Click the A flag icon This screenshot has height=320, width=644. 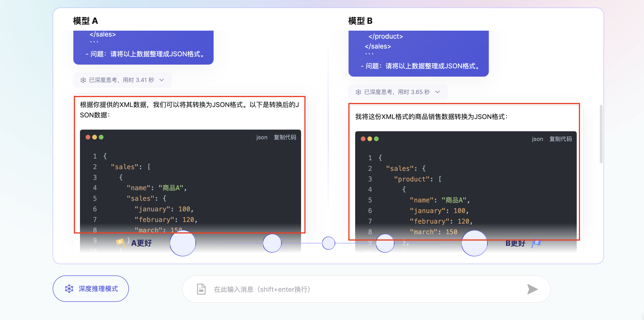(120, 242)
